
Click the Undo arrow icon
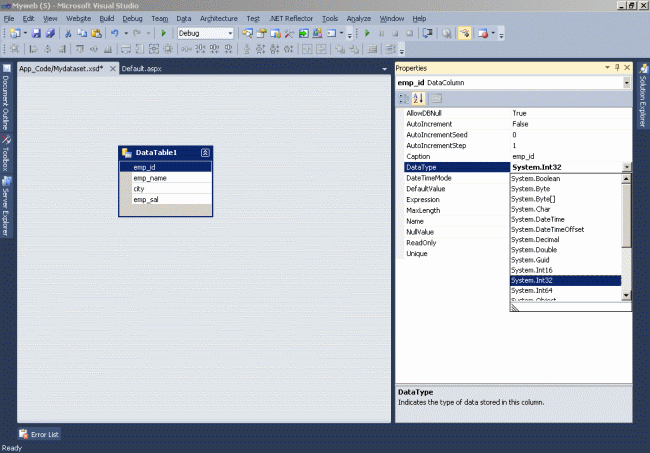(115, 33)
